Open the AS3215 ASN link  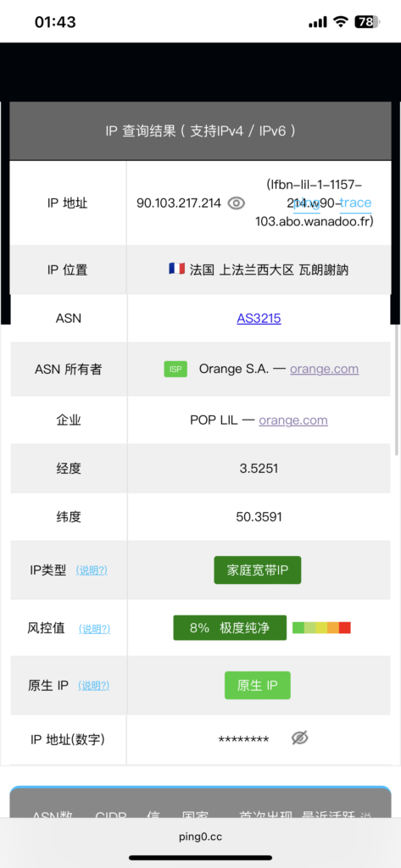(x=259, y=319)
